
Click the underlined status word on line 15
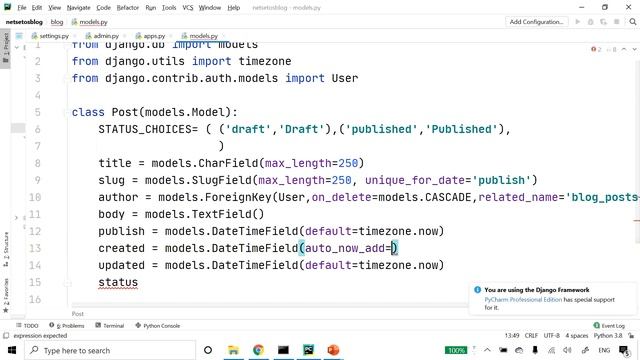(118, 282)
